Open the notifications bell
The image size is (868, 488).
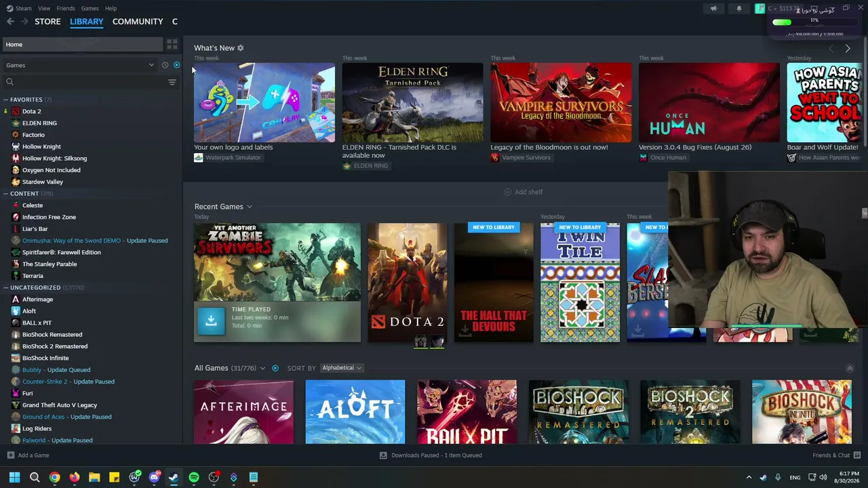[x=739, y=9]
